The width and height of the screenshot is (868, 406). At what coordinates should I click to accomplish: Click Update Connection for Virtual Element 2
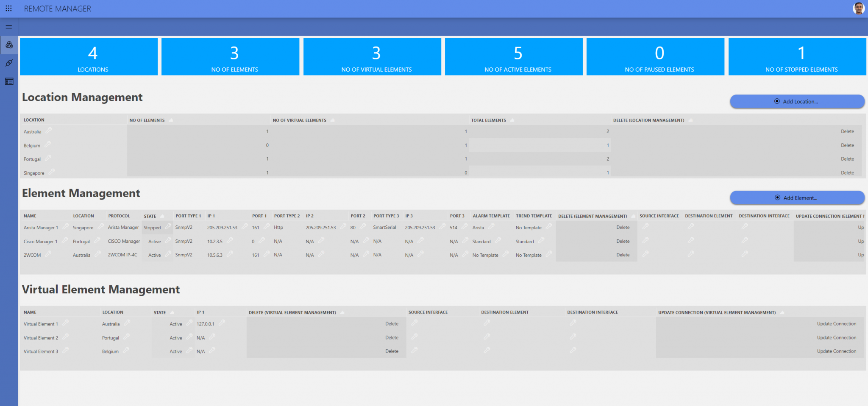tap(837, 337)
